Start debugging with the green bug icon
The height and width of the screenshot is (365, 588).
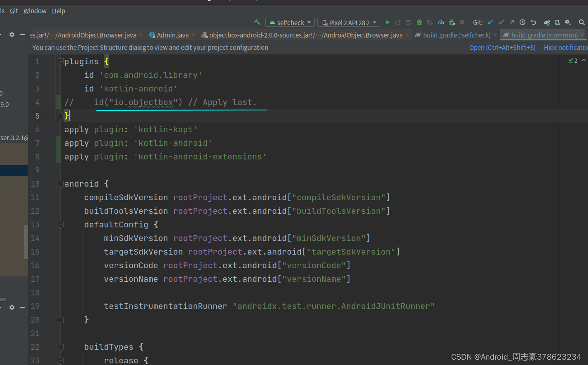(419, 22)
